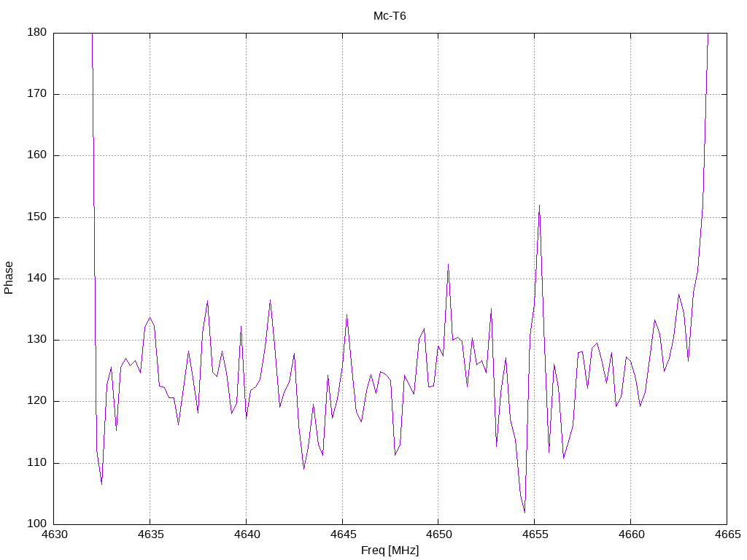Image resolution: width=747 pixels, height=560 pixels.
Task: Click the 4660 x-axis tick label
Action: point(632,534)
